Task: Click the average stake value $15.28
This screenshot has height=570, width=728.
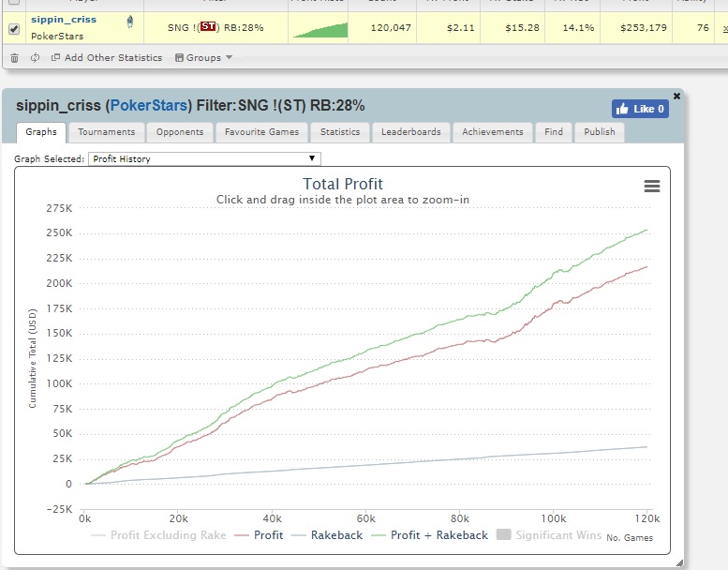Action: point(522,27)
